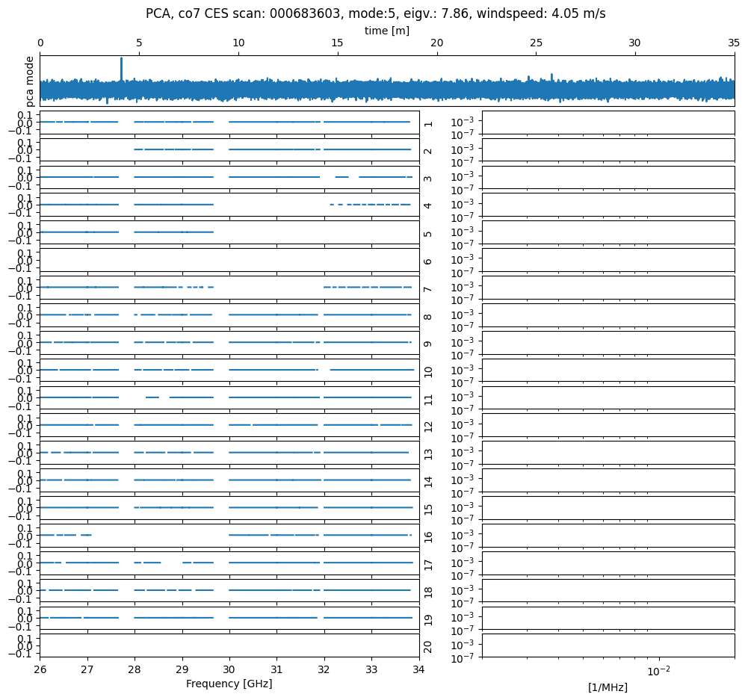
Task: Click the 35 tick label on the time axis
Action: pos(734,43)
